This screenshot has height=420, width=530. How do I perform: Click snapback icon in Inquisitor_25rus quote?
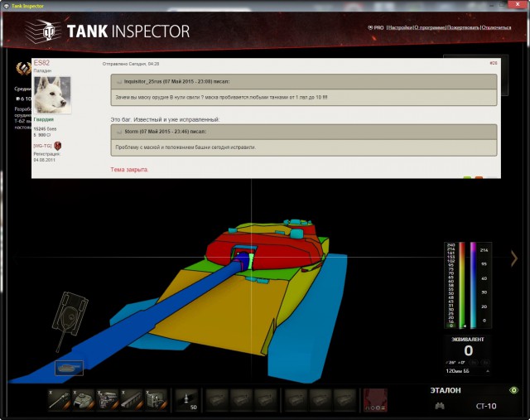[119, 82]
